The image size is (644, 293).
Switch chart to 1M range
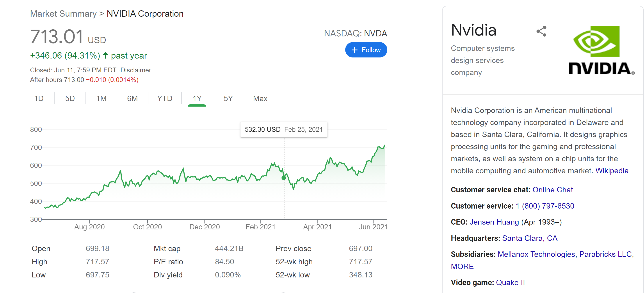[x=101, y=98]
